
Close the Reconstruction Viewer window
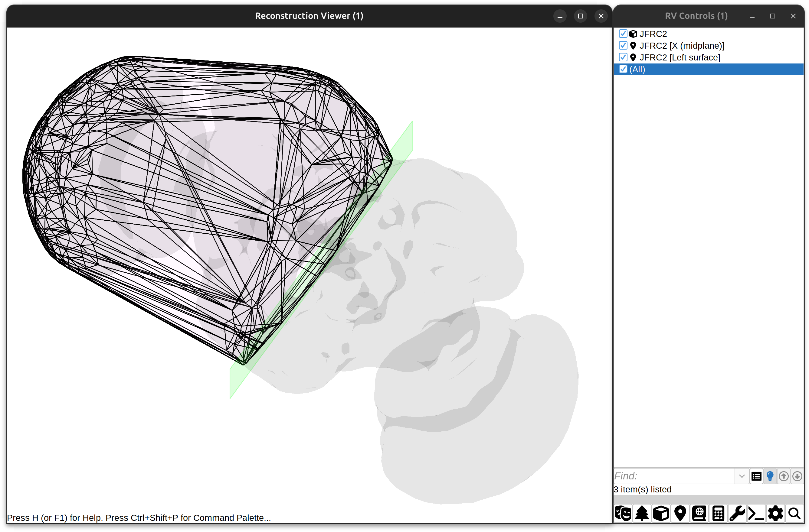[x=601, y=16]
